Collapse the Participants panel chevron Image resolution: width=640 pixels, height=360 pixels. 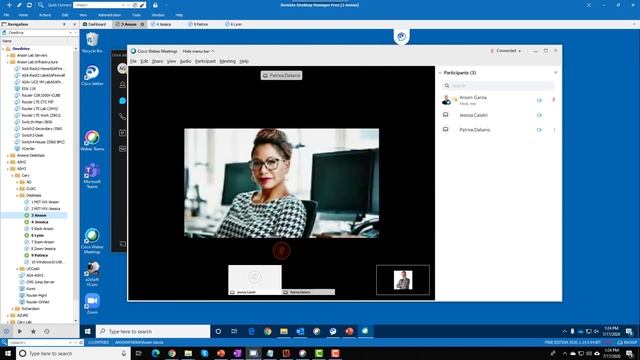point(440,73)
